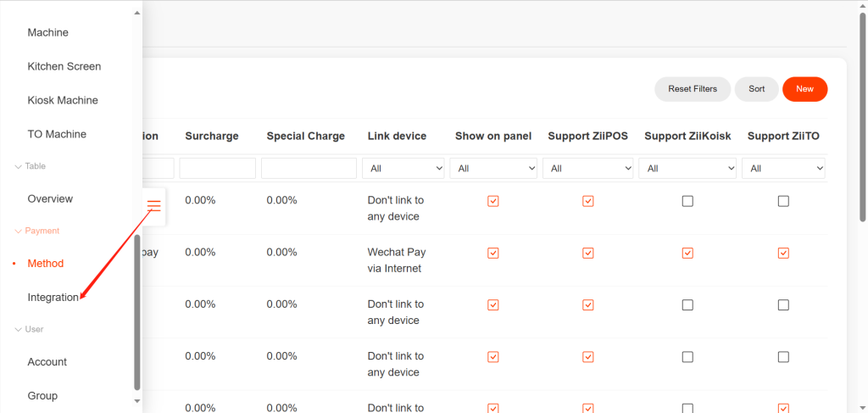Click the Surcharge filter input box
The width and height of the screenshot is (868, 413).
click(x=217, y=169)
